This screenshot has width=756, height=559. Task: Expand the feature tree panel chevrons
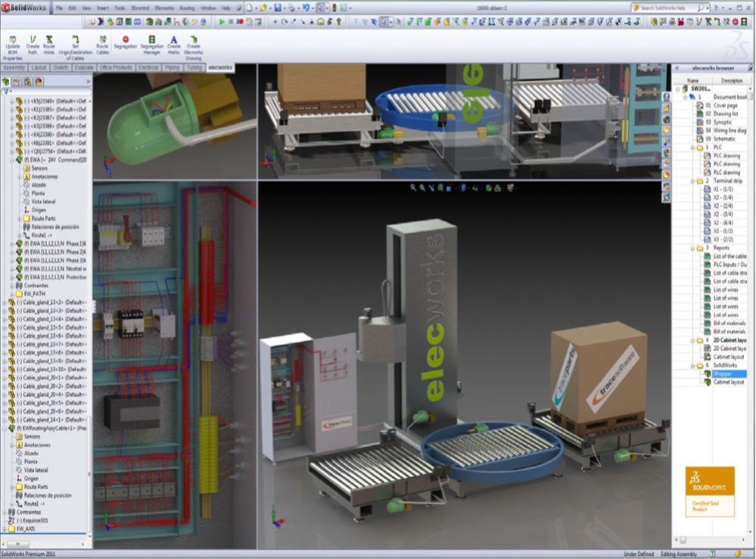[x=89, y=82]
